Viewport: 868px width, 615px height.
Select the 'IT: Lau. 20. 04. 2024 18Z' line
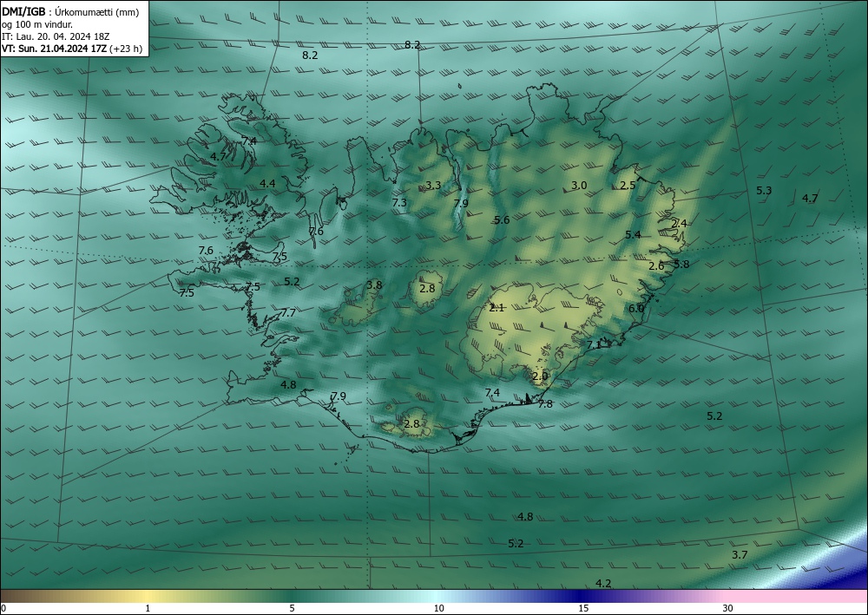(x=56, y=36)
